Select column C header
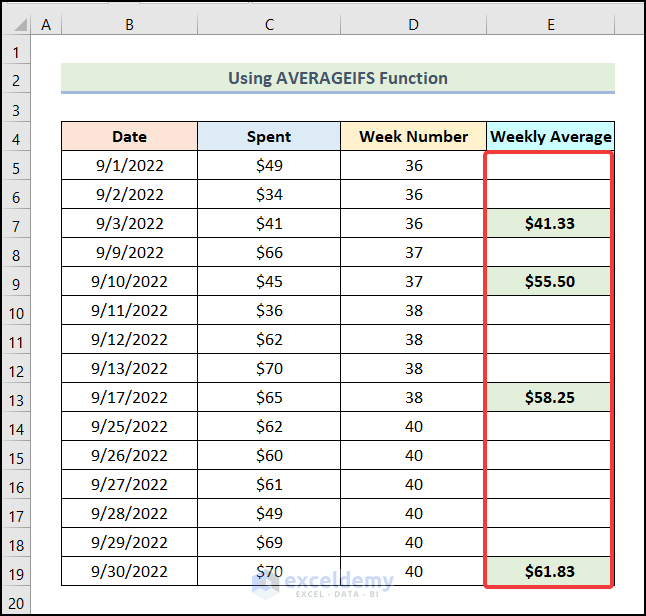This screenshot has height=616, width=646. pos(269,25)
